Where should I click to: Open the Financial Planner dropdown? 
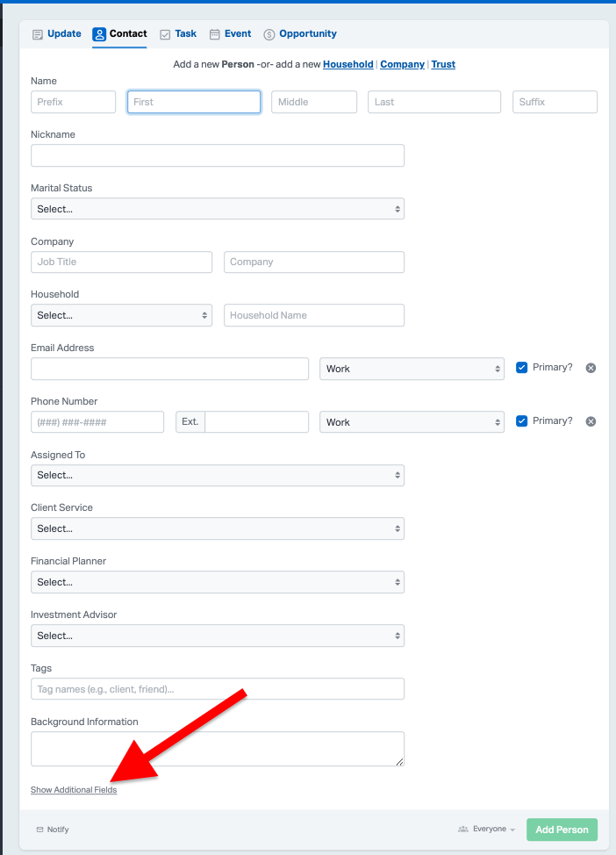coord(217,582)
